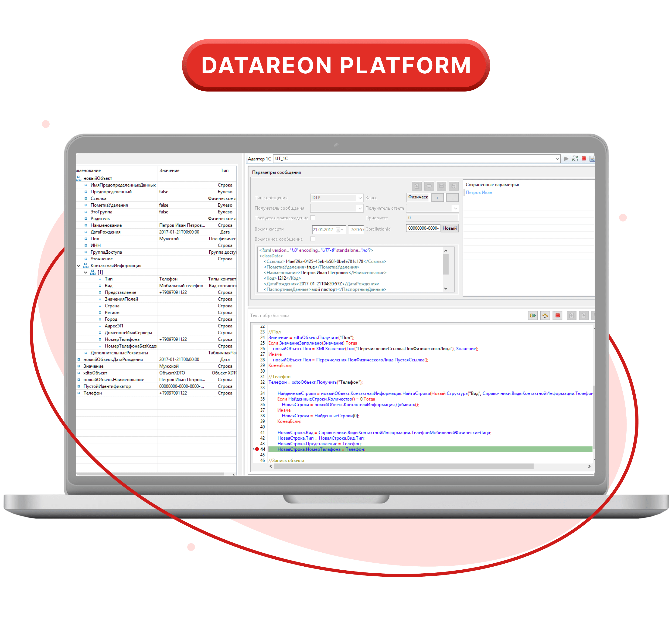Click the save parameters icon in message parameters

[441, 186]
